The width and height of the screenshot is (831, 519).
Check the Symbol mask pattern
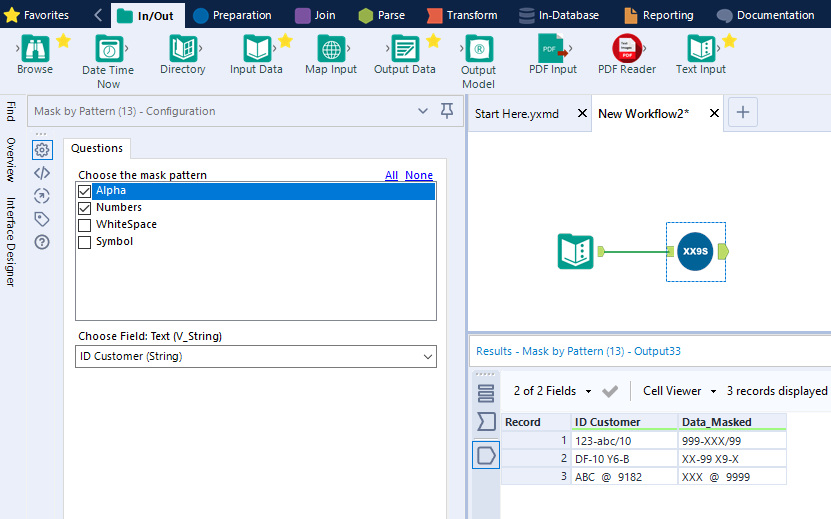(x=84, y=242)
